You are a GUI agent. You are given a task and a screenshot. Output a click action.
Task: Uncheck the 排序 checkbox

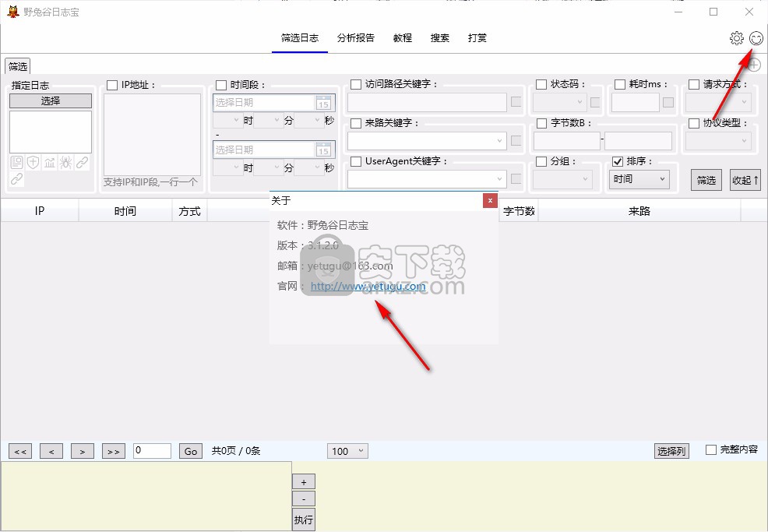click(x=618, y=161)
